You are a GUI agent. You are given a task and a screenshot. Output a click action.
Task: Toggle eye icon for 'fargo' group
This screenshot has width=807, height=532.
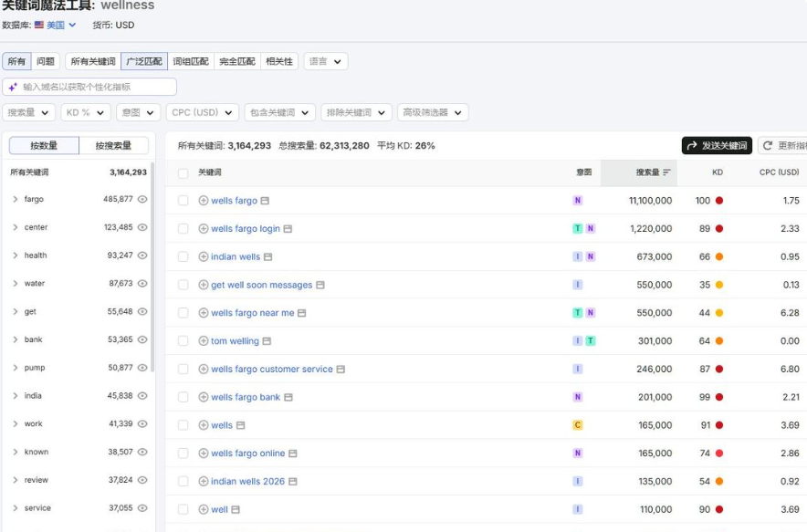pos(142,199)
